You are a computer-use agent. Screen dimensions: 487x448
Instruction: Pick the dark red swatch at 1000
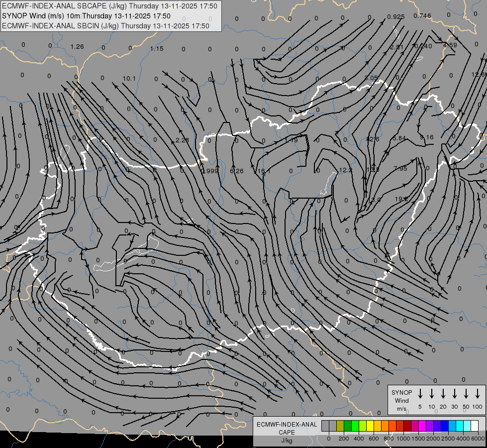[407, 426]
